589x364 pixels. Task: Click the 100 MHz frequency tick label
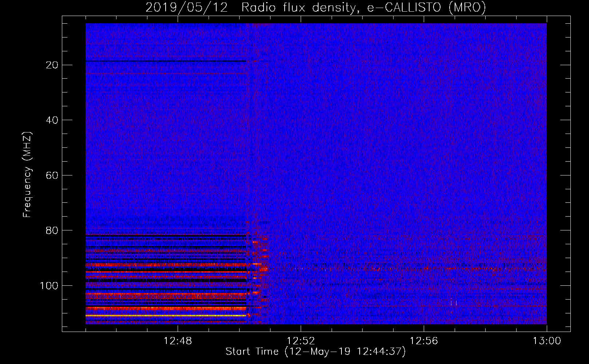coord(49,286)
